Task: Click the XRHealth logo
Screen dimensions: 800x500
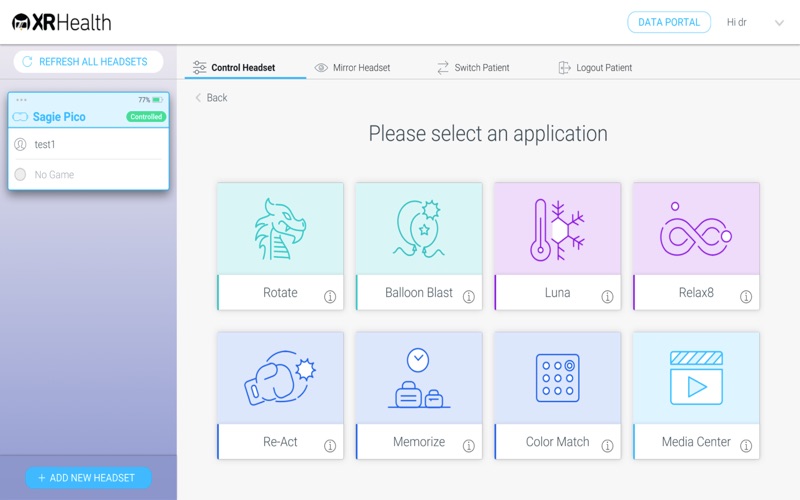Action: pos(62,22)
